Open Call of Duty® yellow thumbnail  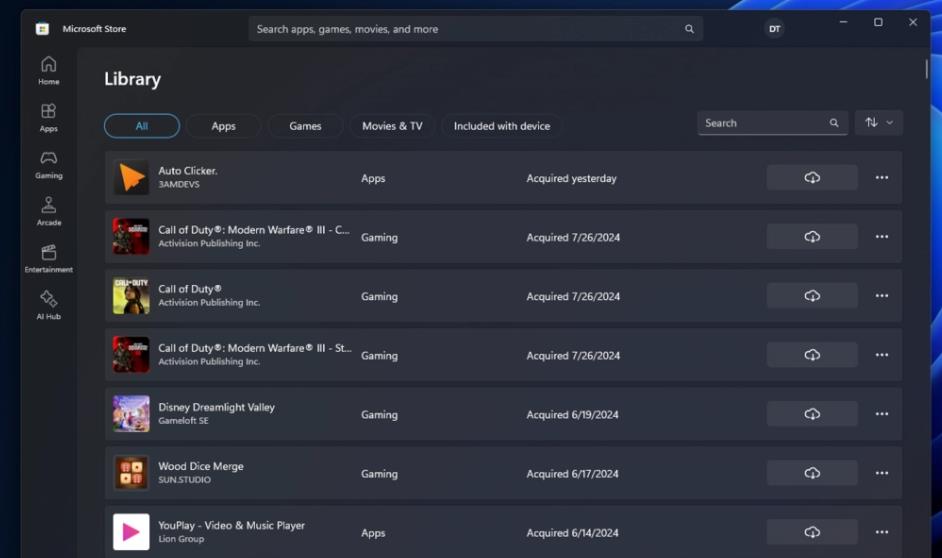(x=131, y=296)
